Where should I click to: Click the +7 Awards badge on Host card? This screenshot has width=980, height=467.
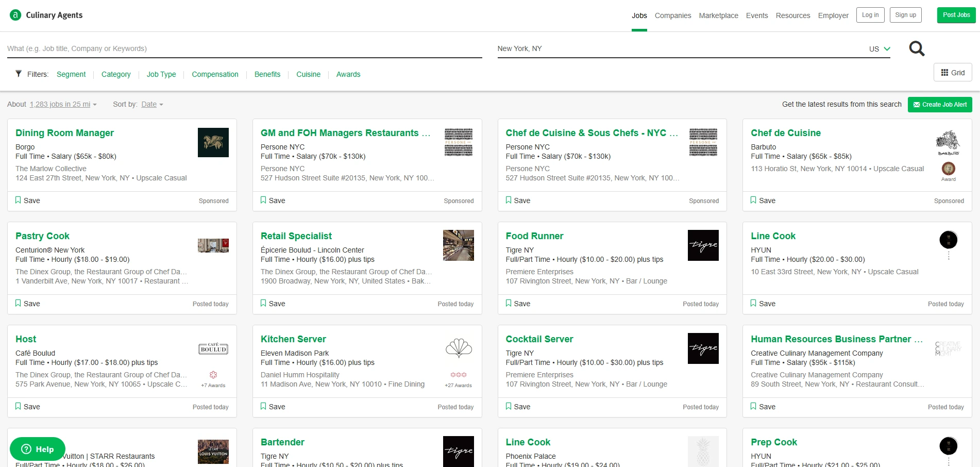pos(213,379)
